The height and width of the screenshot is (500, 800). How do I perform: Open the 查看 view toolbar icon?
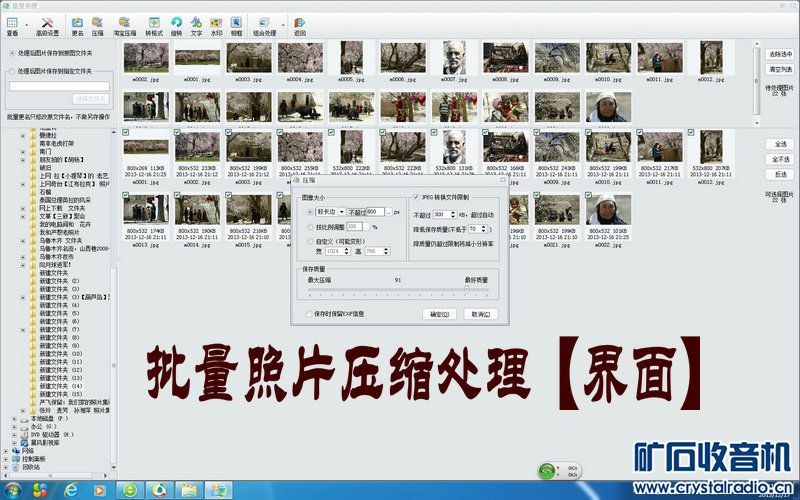(12, 27)
